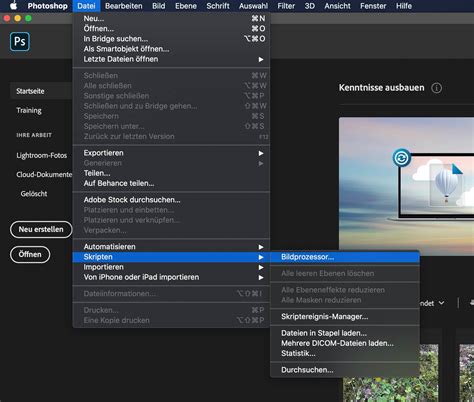Select Mehrere DICOM-Dateien laden...

[x=345, y=343]
